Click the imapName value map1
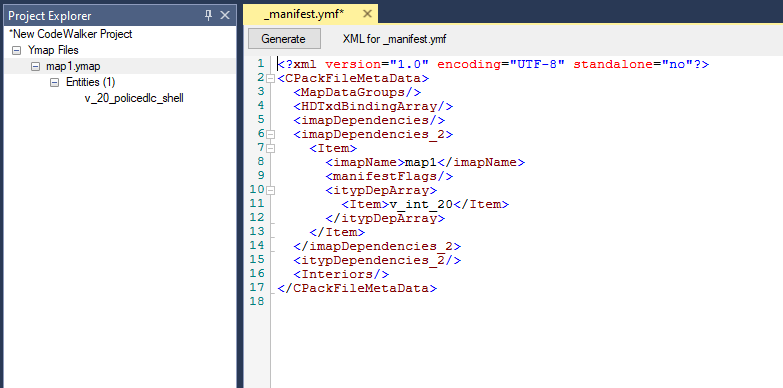Image resolution: width=783 pixels, height=388 pixels. [x=420, y=162]
